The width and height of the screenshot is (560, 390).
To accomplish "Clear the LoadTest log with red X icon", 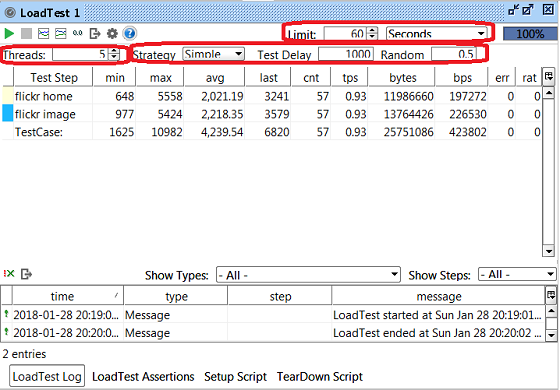I will pyautogui.click(x=9, y=274).
